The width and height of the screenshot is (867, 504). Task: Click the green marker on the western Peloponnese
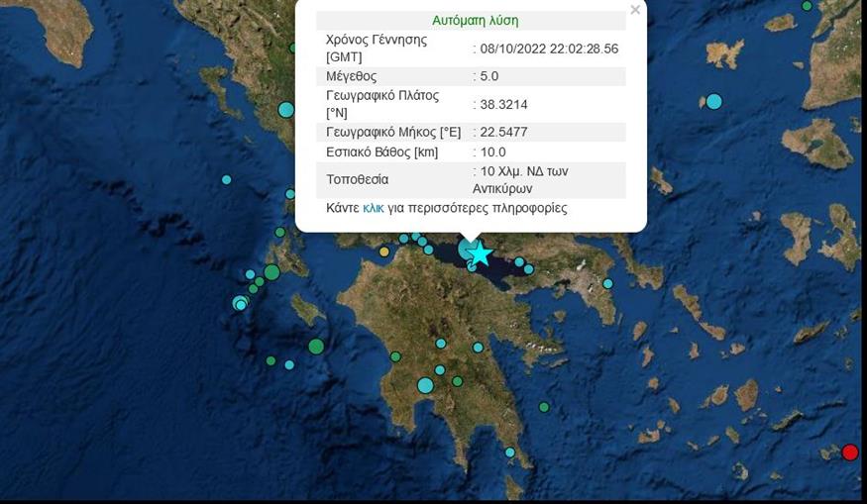pos(395,356)
